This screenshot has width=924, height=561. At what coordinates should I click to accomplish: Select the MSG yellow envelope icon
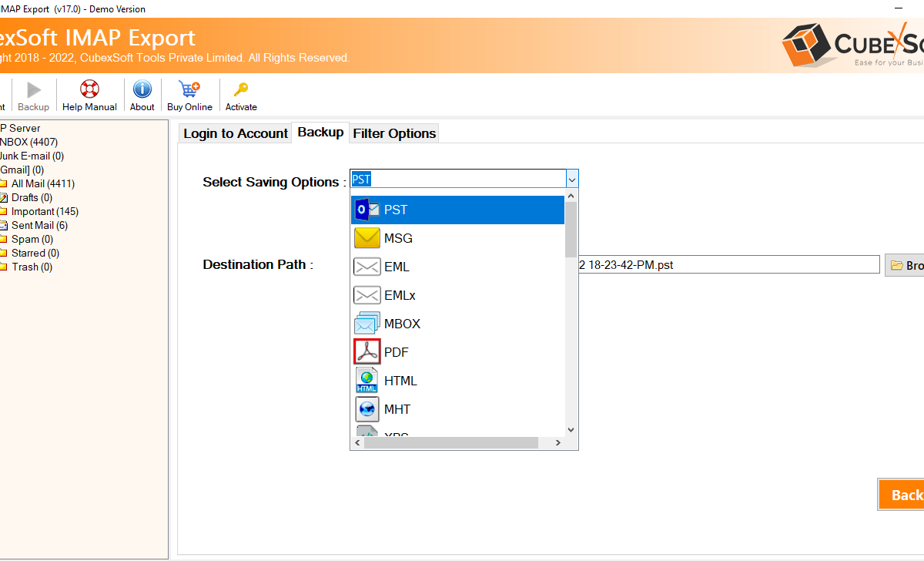click(367, 238)
